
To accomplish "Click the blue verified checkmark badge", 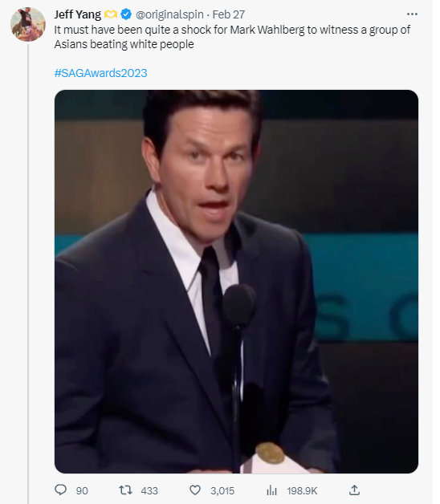I will coord(126,14).
